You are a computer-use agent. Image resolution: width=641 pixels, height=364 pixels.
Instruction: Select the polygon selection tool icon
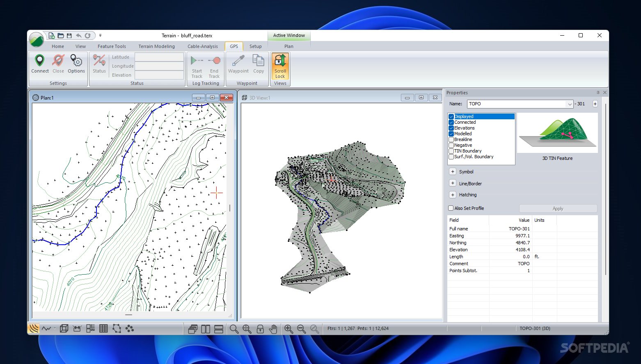tap(117, 328)
